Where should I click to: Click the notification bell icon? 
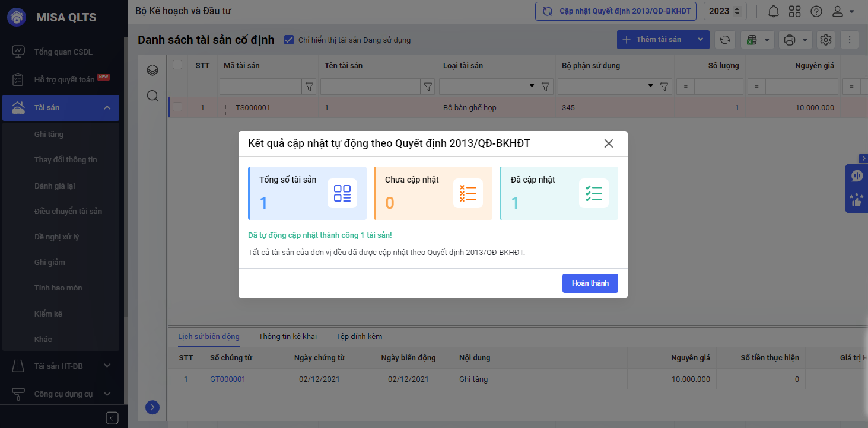coord(774,11)
